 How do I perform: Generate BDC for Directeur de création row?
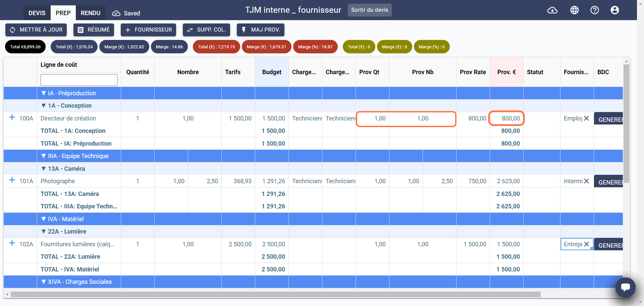608,119
